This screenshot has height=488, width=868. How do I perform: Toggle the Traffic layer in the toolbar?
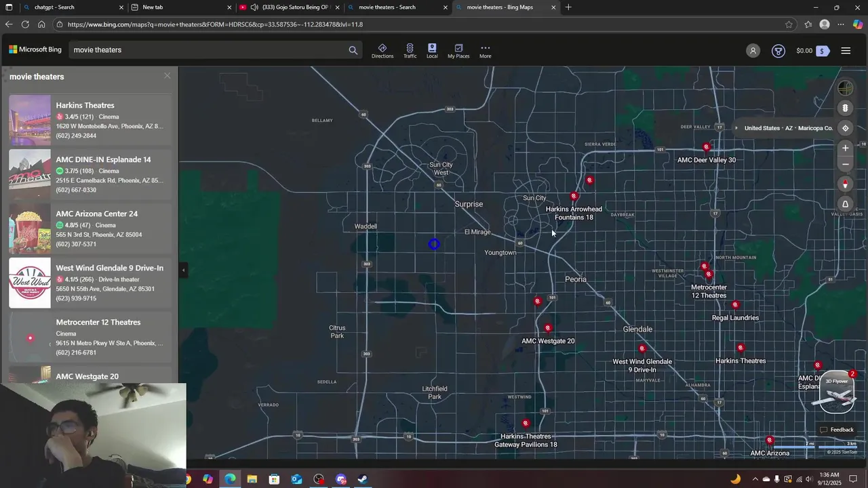click(x=410, y=51)
